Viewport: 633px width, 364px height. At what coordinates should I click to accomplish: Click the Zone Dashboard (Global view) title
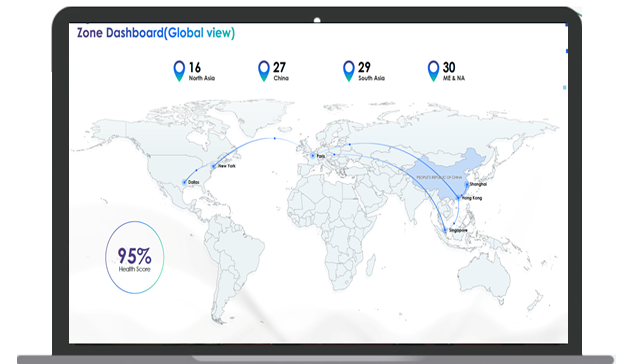click(x=156, y=33)
